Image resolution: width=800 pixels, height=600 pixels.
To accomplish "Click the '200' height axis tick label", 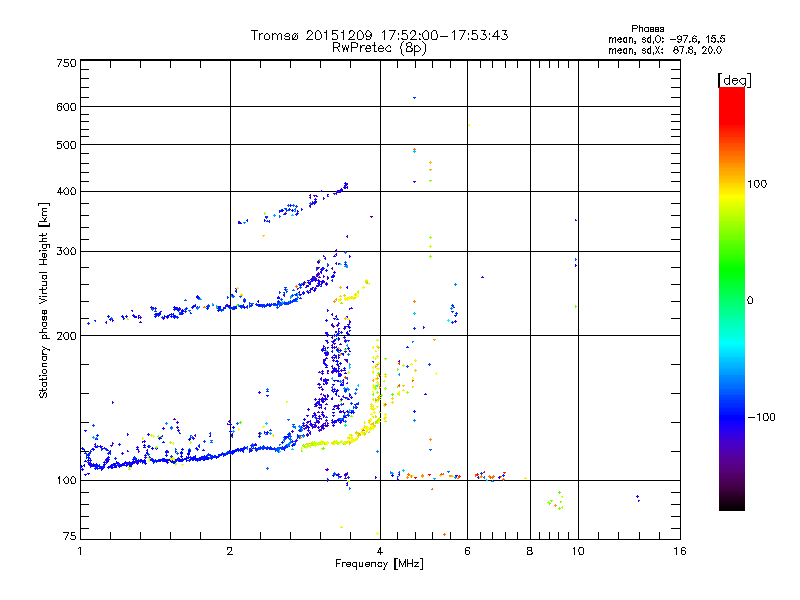I will tap(66, 336).
